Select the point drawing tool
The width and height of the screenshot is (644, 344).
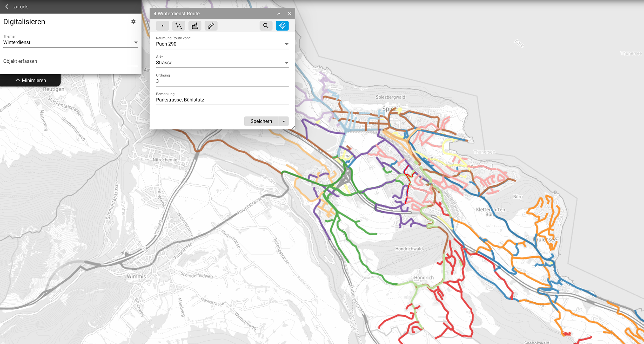[163, 26]
